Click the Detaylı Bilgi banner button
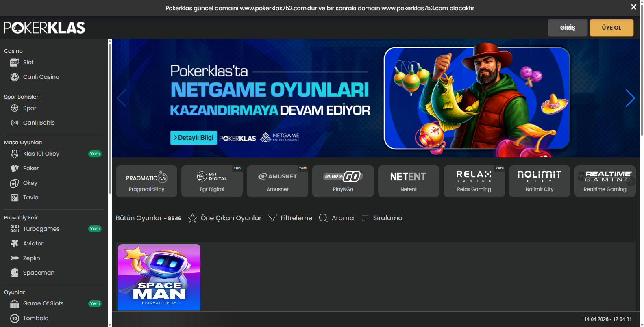 point(194,138)
